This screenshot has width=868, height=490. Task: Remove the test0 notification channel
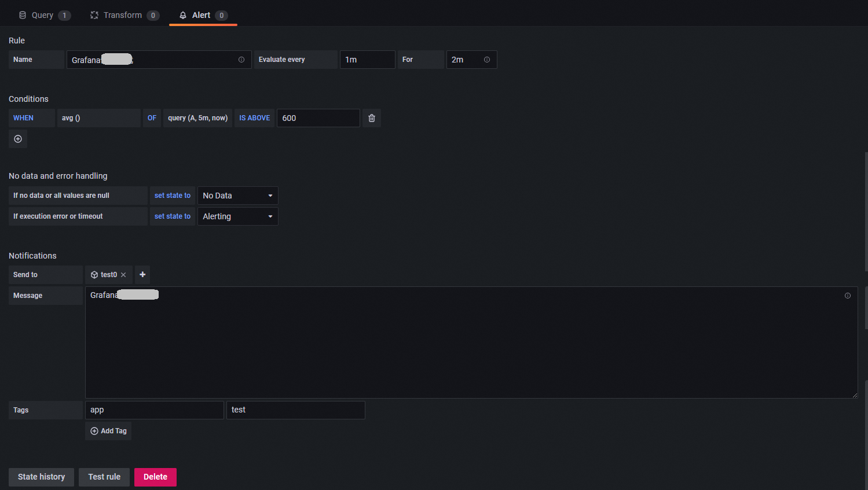(123, 275)
